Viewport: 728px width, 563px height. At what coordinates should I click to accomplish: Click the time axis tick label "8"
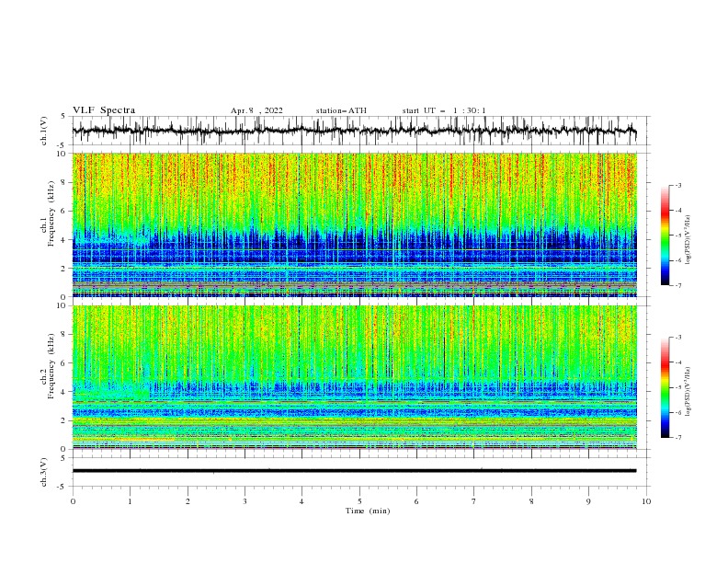(531, 501)
